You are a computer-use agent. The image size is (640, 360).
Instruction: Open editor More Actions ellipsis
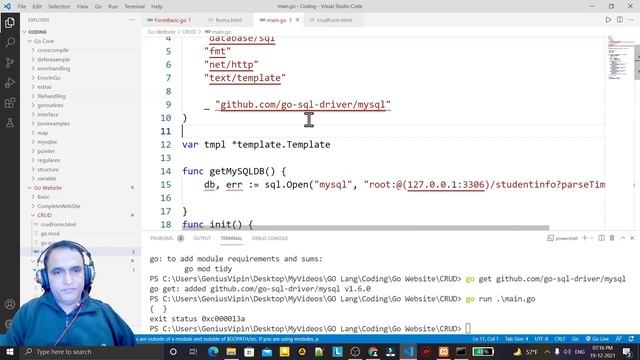(631, 20)
